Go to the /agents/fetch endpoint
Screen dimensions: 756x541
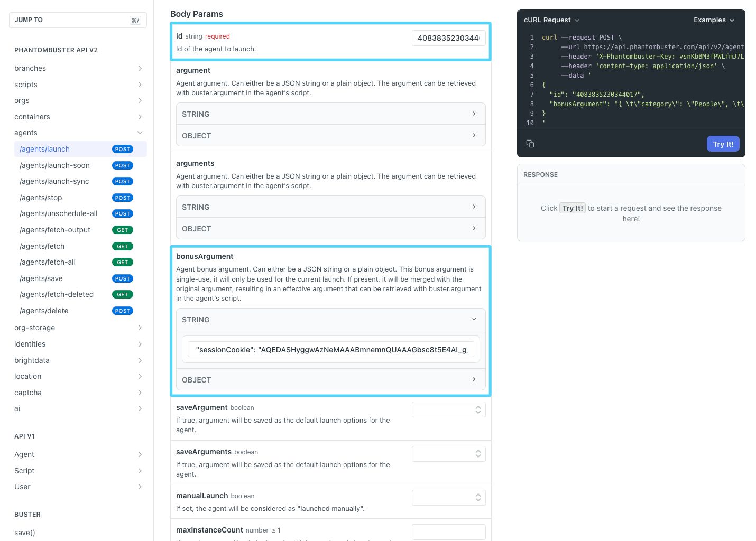point(80,246)
